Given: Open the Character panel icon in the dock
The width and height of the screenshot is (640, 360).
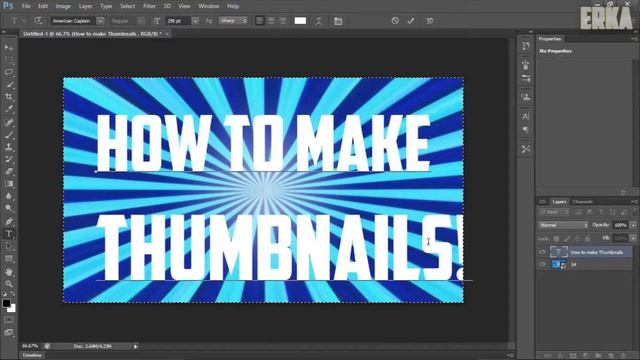Looking at the screenshot, I should (526, 116).
